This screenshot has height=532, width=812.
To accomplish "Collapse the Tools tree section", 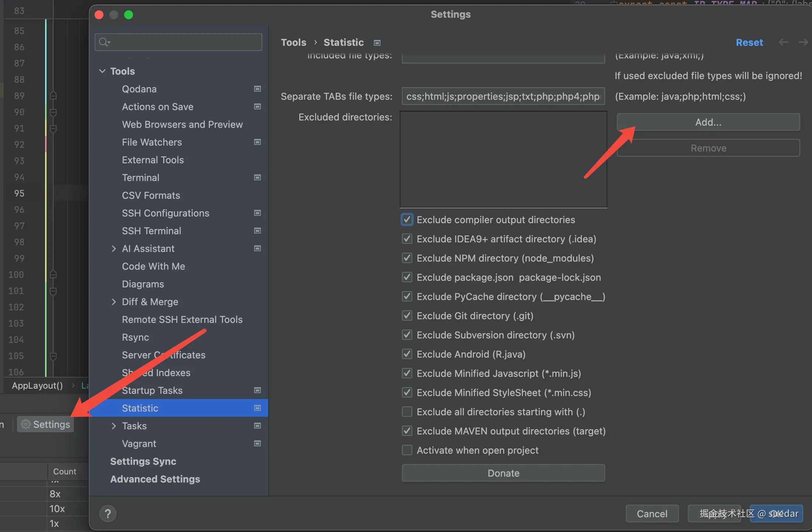I will tap(102, 71).
